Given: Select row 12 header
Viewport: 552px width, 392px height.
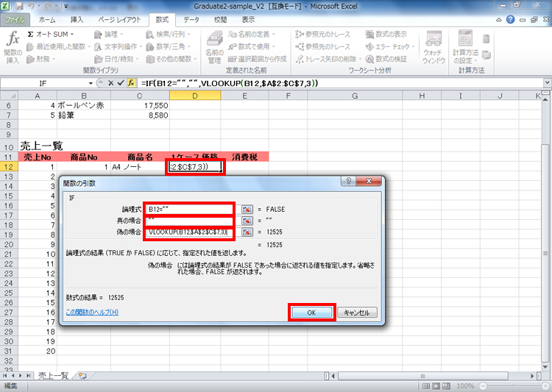Looking at the screenshot, I should point(9,167).
